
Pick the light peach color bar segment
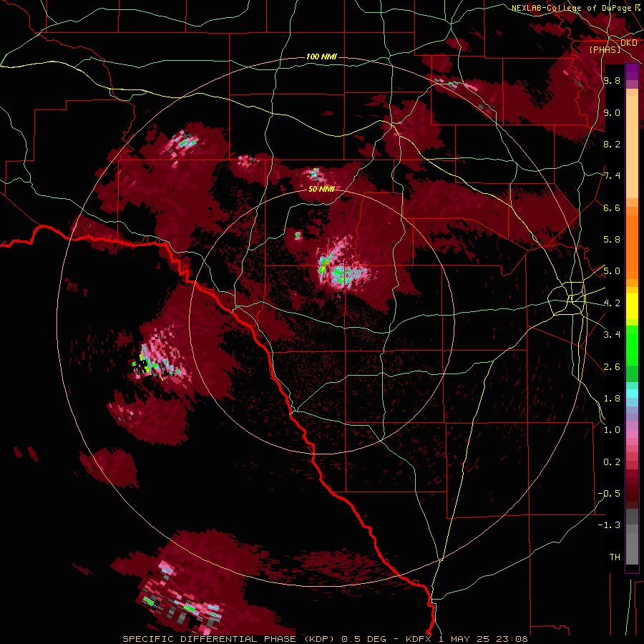point(632,147)
